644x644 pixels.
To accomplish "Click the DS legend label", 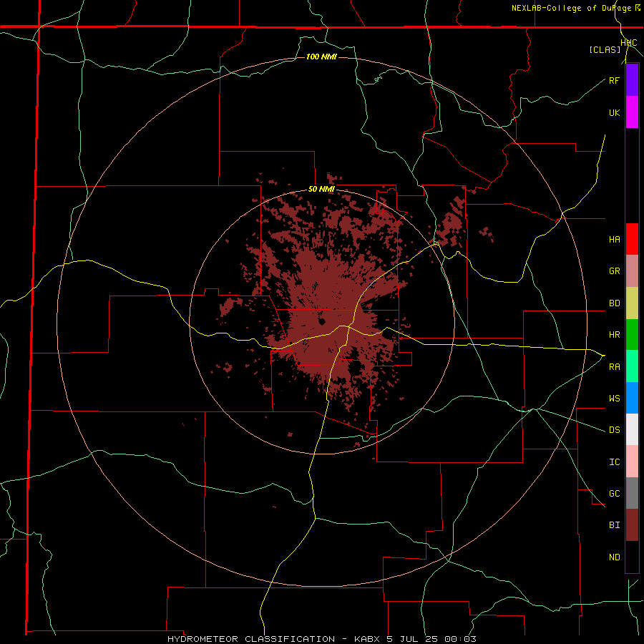I will tap(614, 430).
